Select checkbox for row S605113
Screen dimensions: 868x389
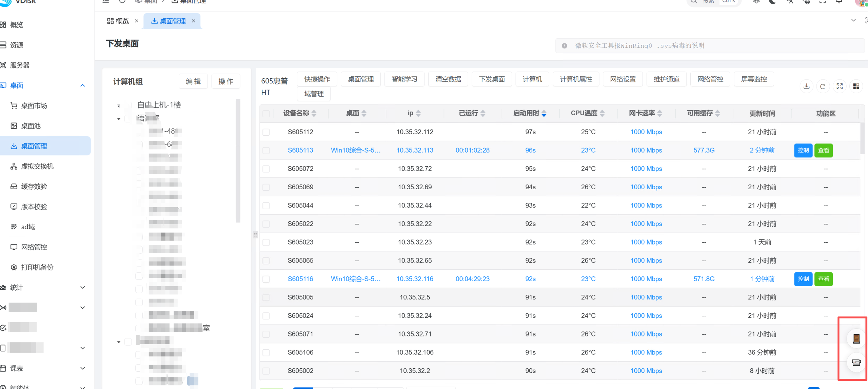pos(266,150)
